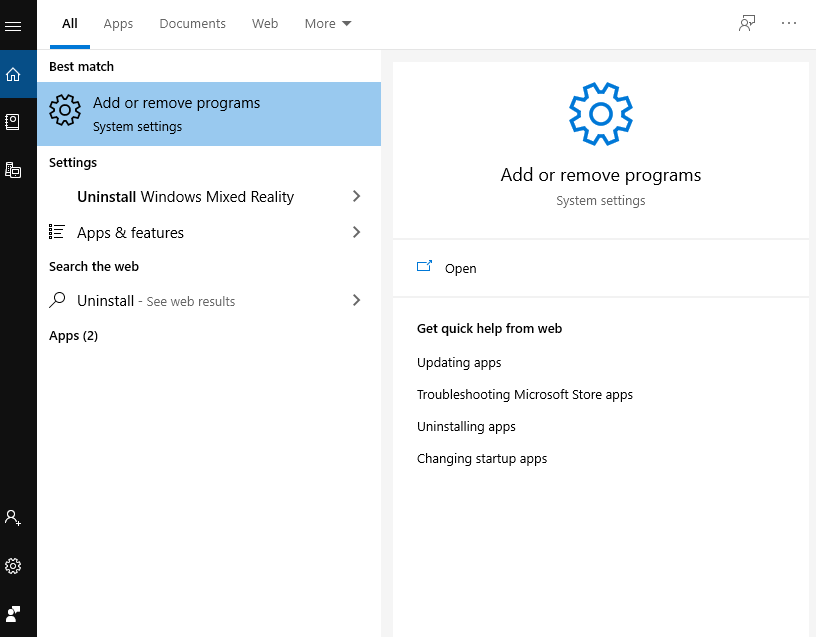Expand the More dropdown filter
This screenshot has height=637, width=816.
328,23
